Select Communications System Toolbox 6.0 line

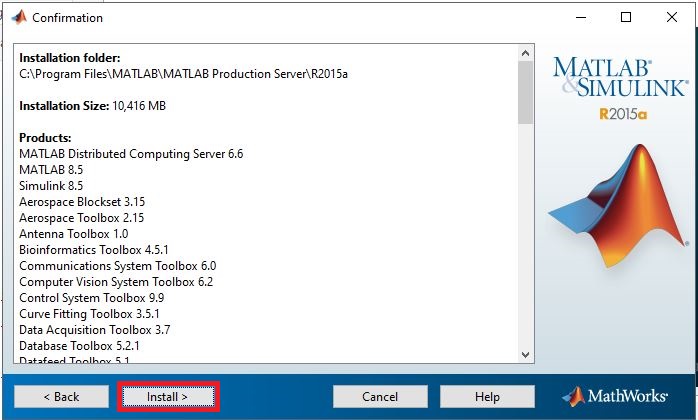(118, 266)
